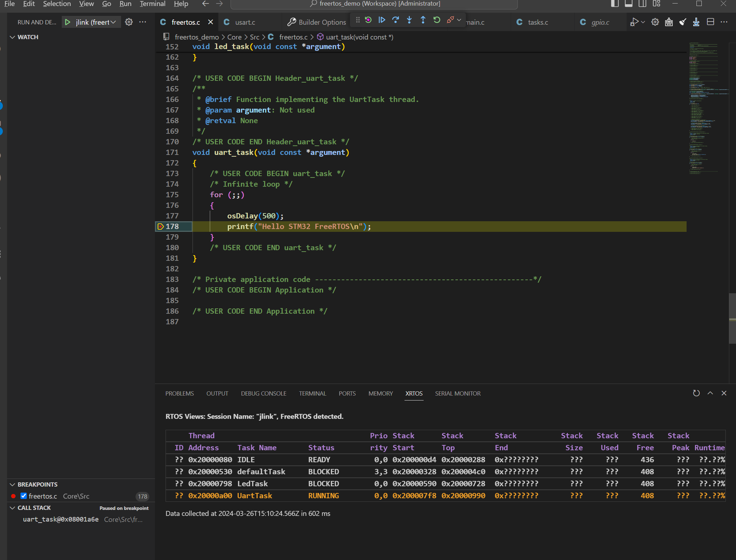The height and width of the screenshot is (560, 736).
Task: Click the Step Over debug icon
Action: click(395, 20)
